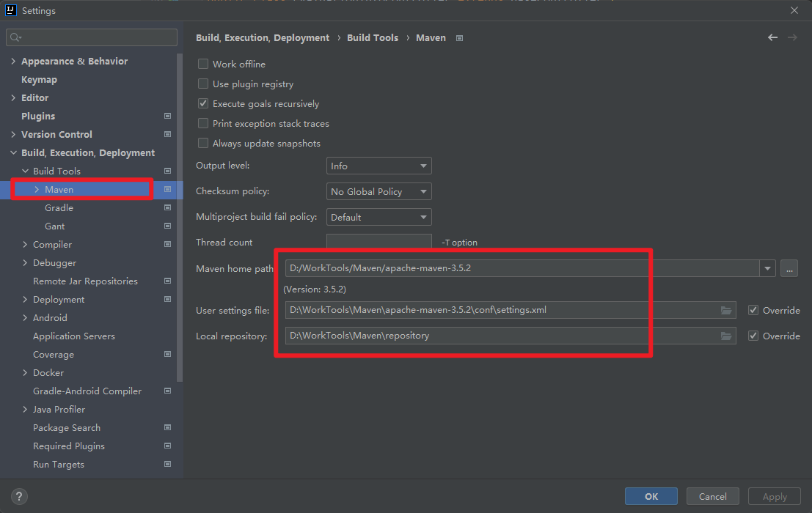Open Application Servers settings
812x513 pixels.
(74, 336)
